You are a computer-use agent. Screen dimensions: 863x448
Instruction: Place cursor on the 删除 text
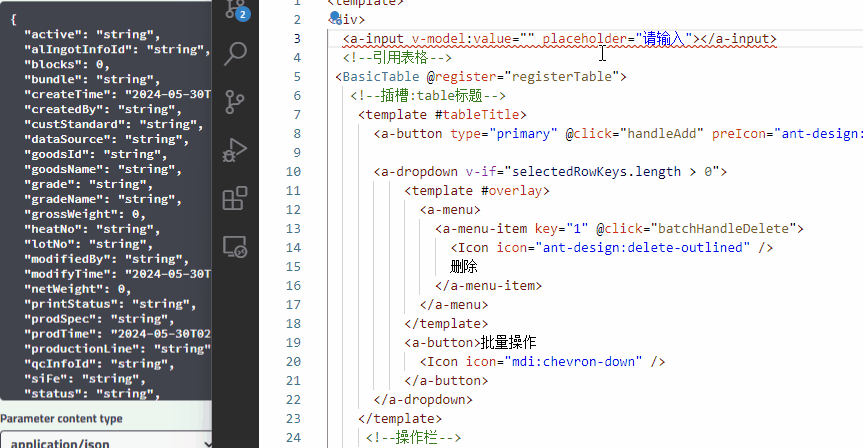point(464,267)
